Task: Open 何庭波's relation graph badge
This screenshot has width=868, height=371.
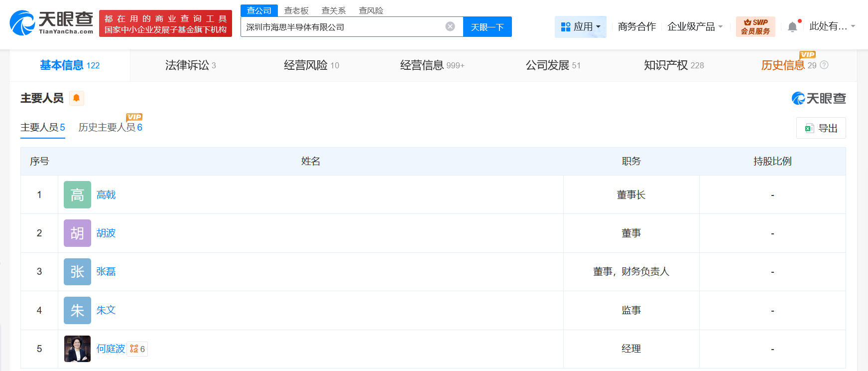Action: (137, 349)
